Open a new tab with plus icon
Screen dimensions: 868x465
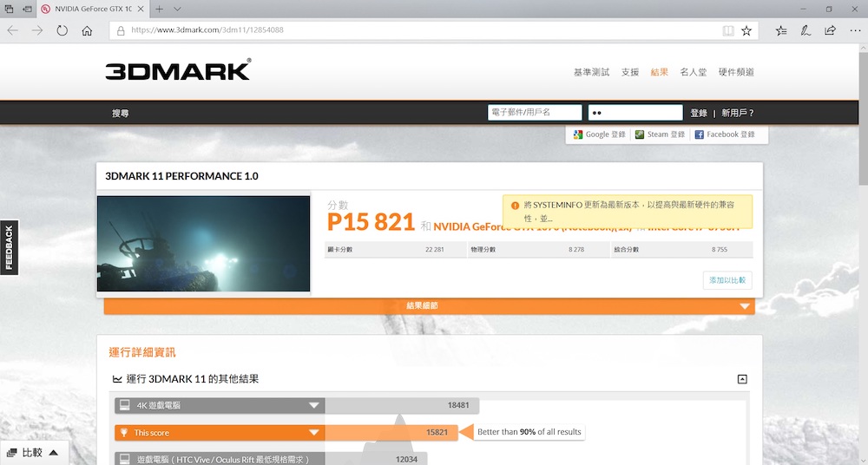coord(160,9)
